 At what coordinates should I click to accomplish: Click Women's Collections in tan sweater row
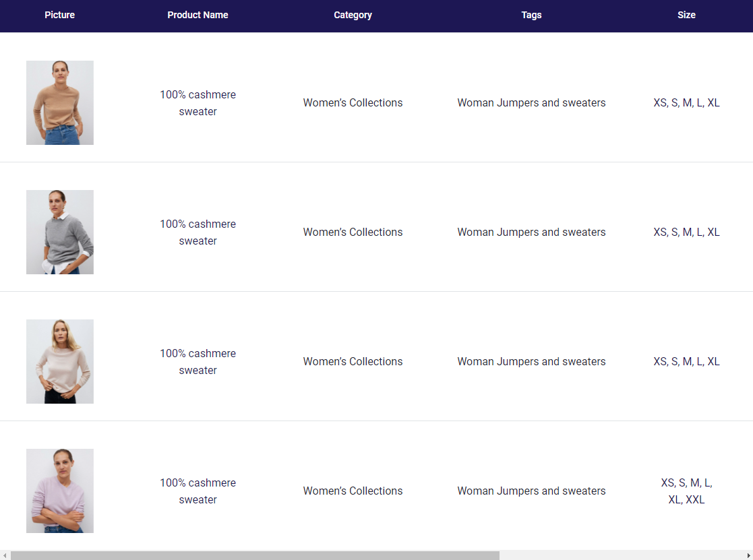coord(353,102)
